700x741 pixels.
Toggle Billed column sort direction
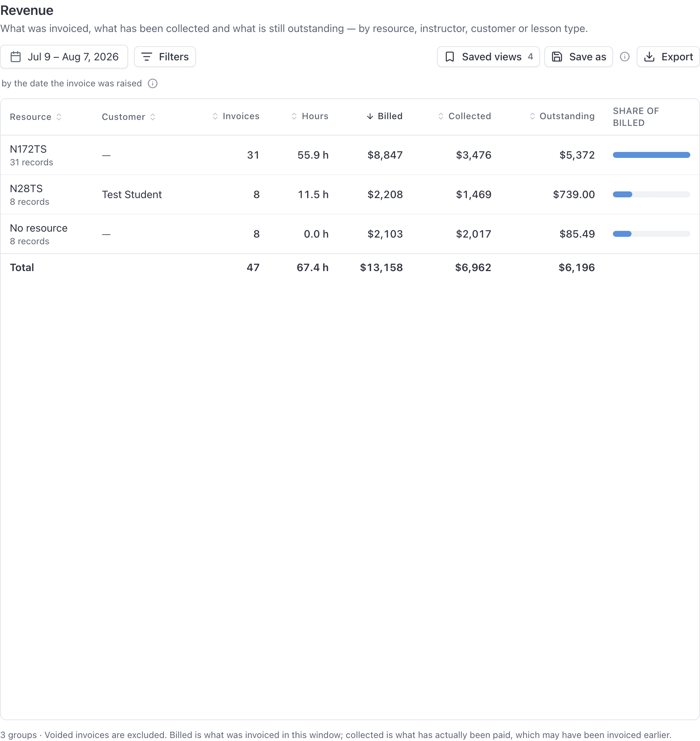384,116
